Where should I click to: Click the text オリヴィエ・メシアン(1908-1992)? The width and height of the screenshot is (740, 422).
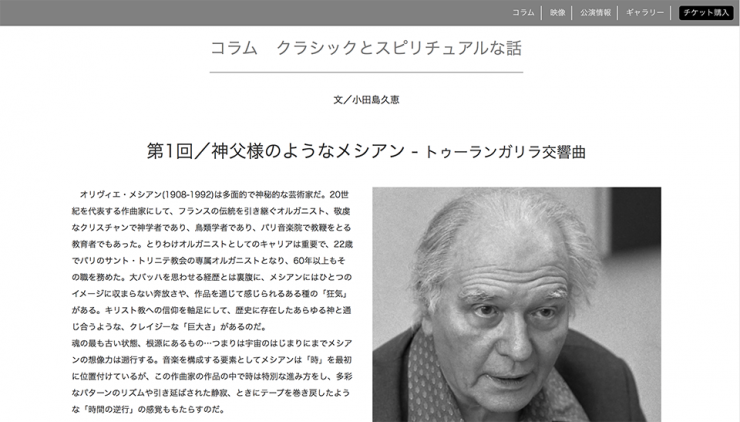pyautogui.click(x=147, y=194)
